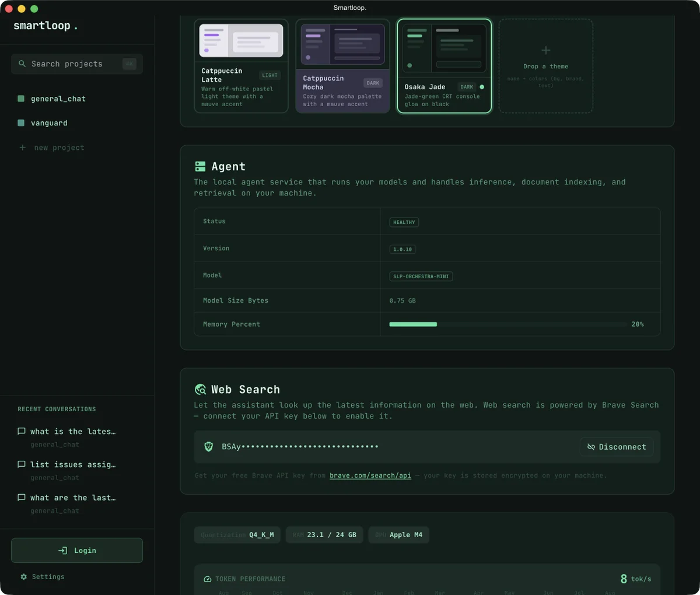Click the plus icon beside new project
Viewport: 700px width, 595px height.
(x=23, y=148)
